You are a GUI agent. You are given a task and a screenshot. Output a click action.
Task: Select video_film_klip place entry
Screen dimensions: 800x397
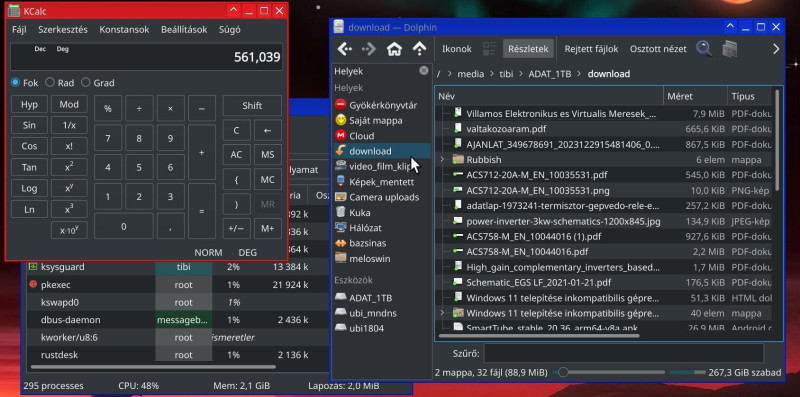point(382,166)
